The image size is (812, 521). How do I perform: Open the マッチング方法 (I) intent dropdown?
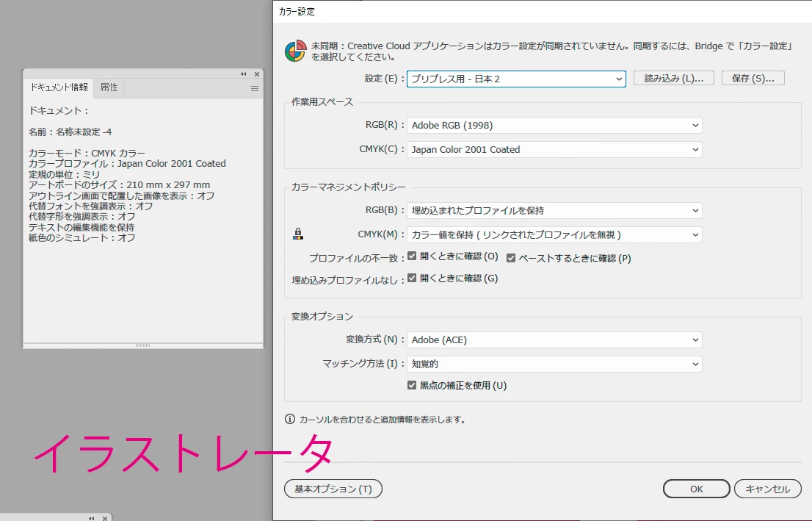pos(554,364)
